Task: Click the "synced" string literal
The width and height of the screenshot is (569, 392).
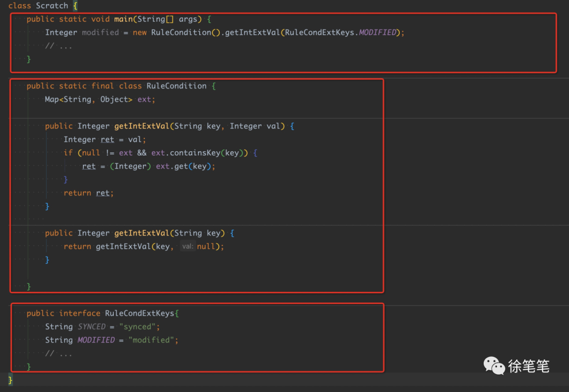Action: tap(137, 327)
